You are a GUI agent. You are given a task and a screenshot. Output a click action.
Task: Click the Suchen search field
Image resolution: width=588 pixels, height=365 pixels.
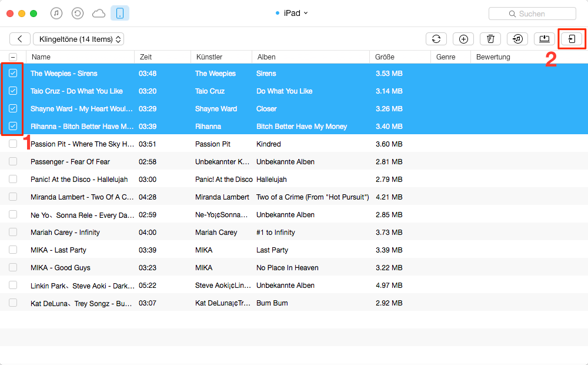532,14
